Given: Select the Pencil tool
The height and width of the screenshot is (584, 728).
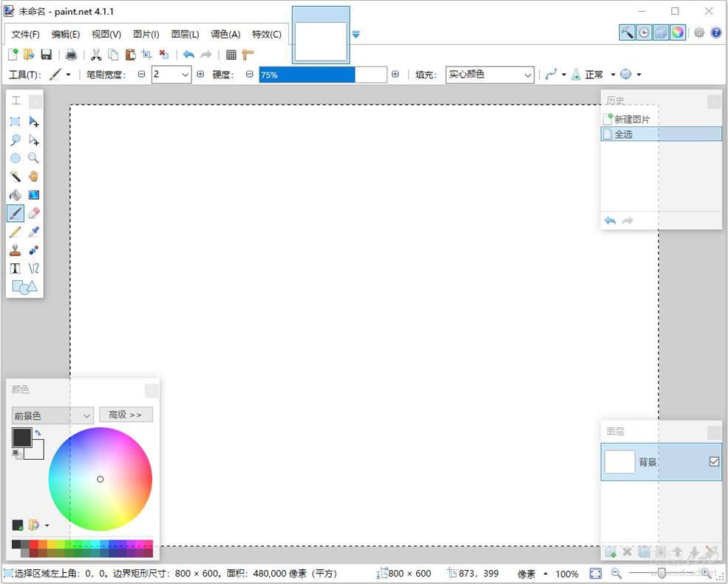Looking at the screenshot, I should click(16, 231).
